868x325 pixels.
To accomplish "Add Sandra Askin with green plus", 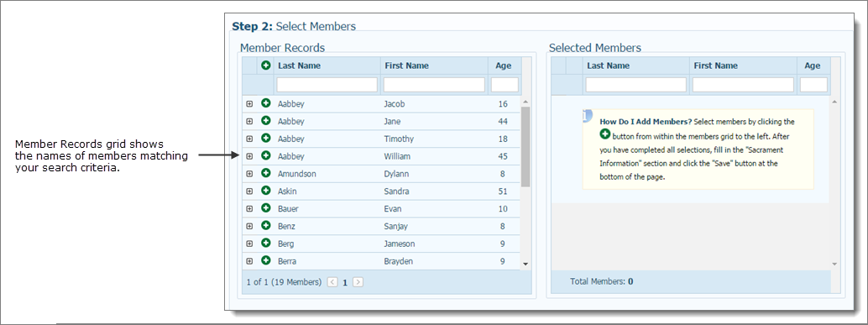I will click(x=266, y=191).
